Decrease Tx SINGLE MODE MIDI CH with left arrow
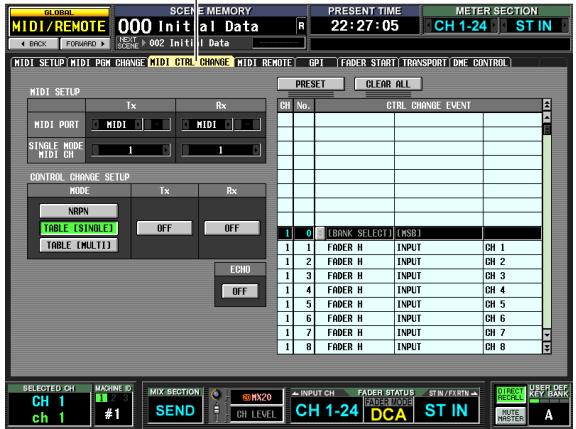Image resolution: width=576 pixels, height=429 pixels. pyautogui.click(x=96, y=150)
